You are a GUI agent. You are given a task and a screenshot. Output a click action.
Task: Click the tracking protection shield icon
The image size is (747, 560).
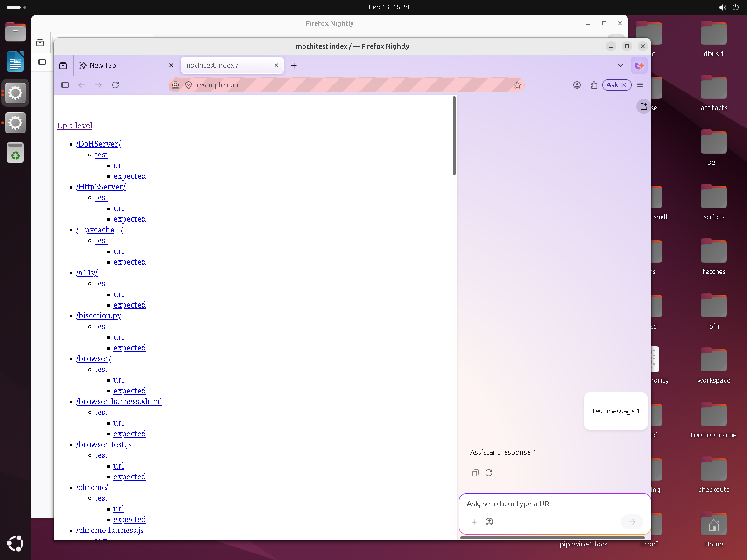[x=189, y=85]
